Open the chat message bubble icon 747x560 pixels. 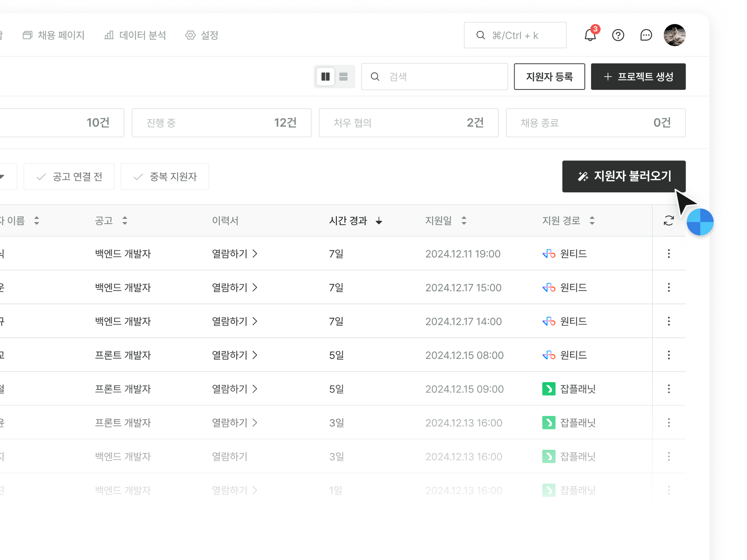pyautogui.click(x=646, y=35)
